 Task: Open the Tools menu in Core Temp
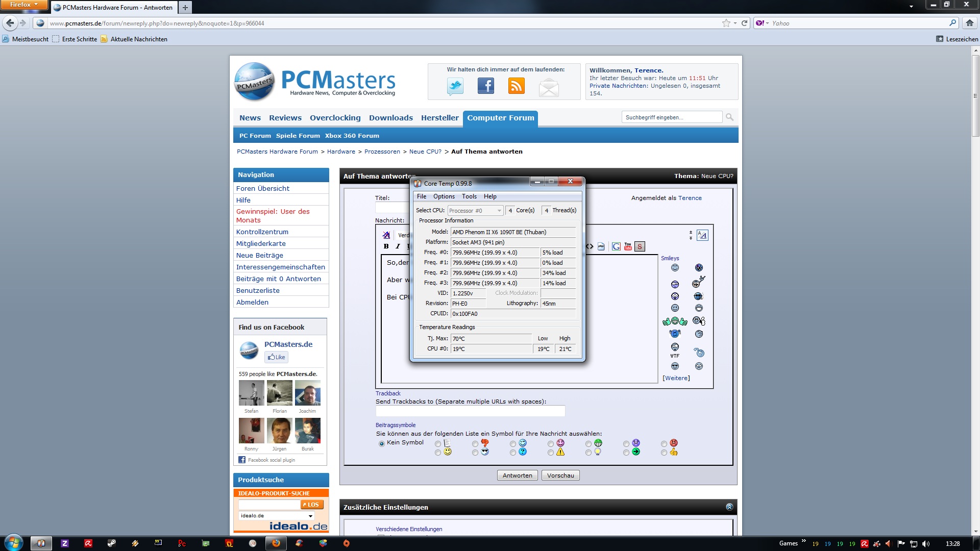469,196
